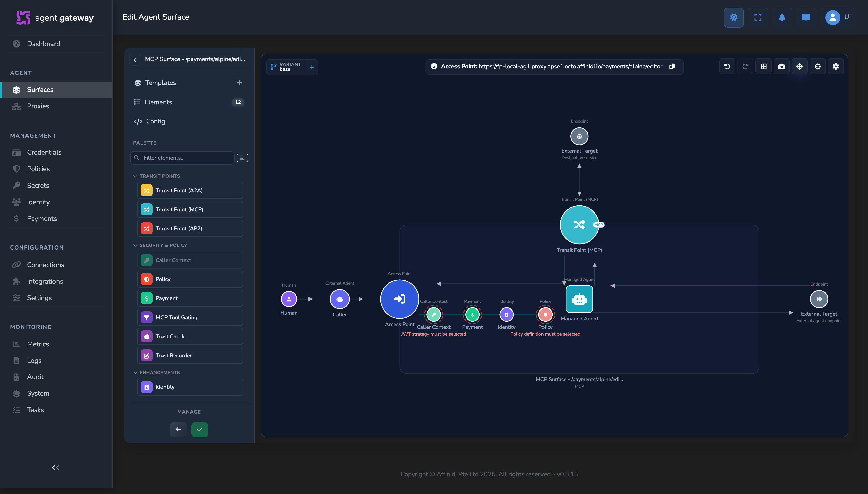Open Integrations in the sidebar

[56, 281]
